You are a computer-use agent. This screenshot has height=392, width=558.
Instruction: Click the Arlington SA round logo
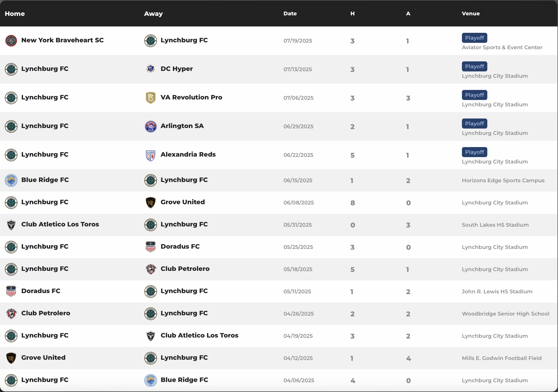(x=151, y=126)
